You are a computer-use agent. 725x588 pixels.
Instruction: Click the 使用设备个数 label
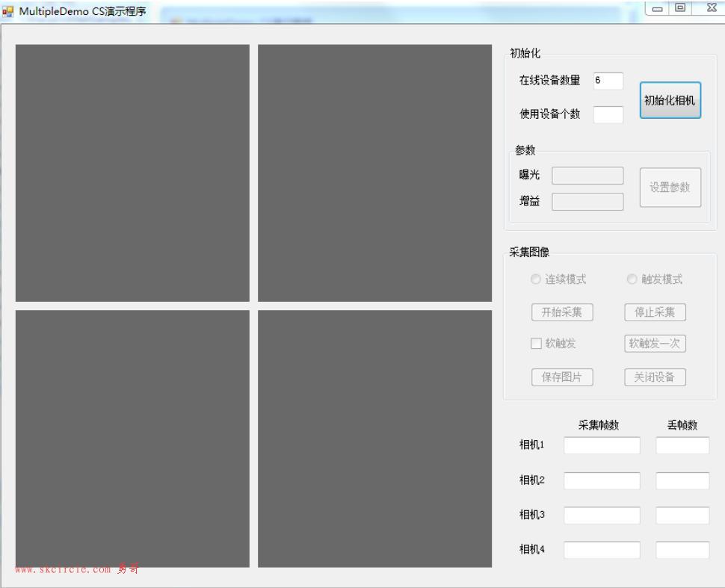549,114
